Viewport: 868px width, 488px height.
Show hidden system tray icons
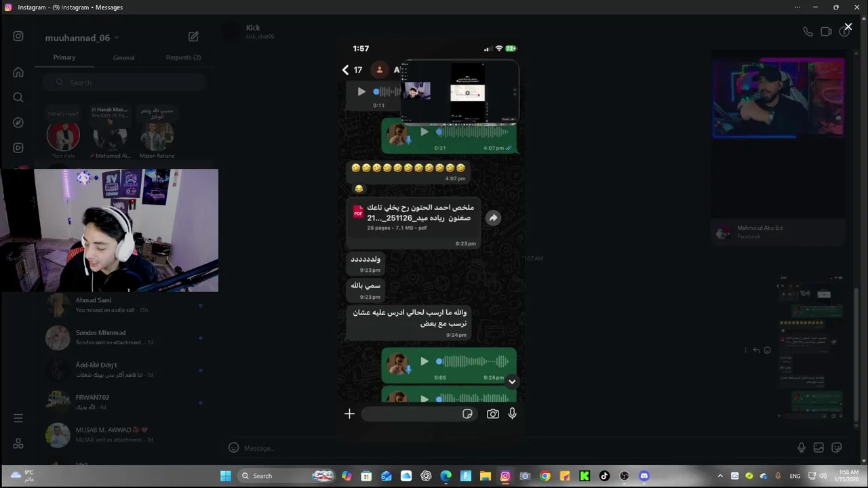(720, 476)
